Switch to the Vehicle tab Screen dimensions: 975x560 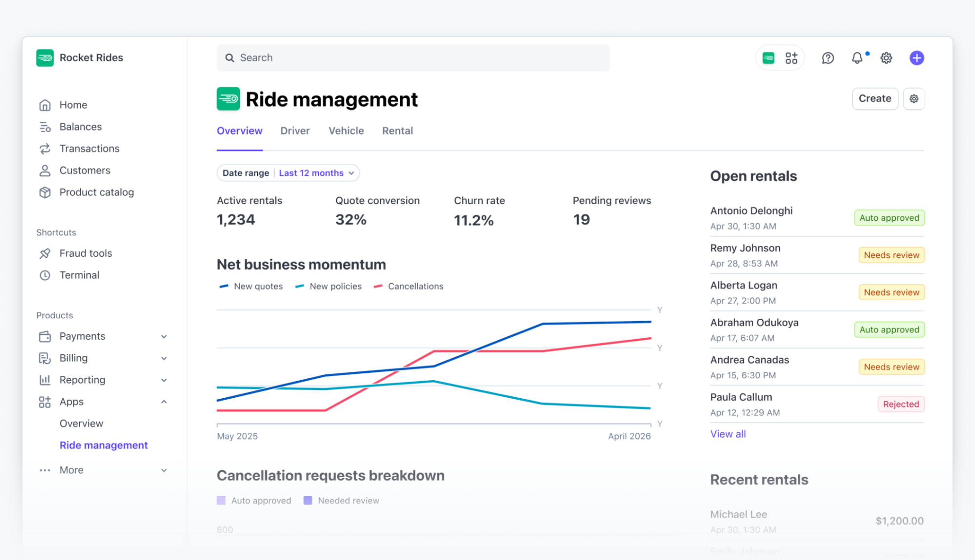346,131
